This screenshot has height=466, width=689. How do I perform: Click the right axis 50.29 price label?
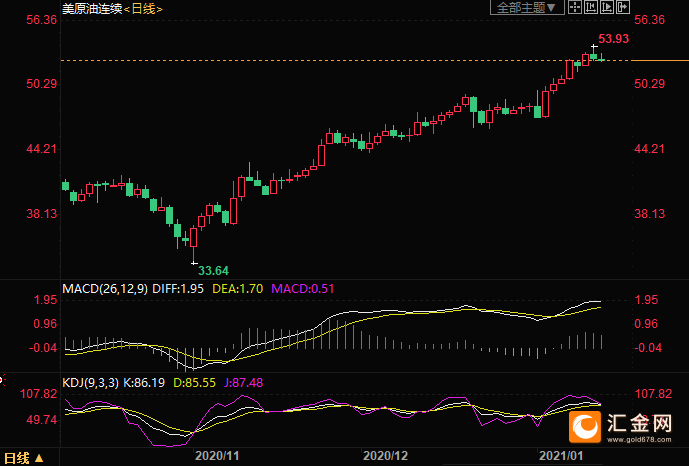[649, 84]
